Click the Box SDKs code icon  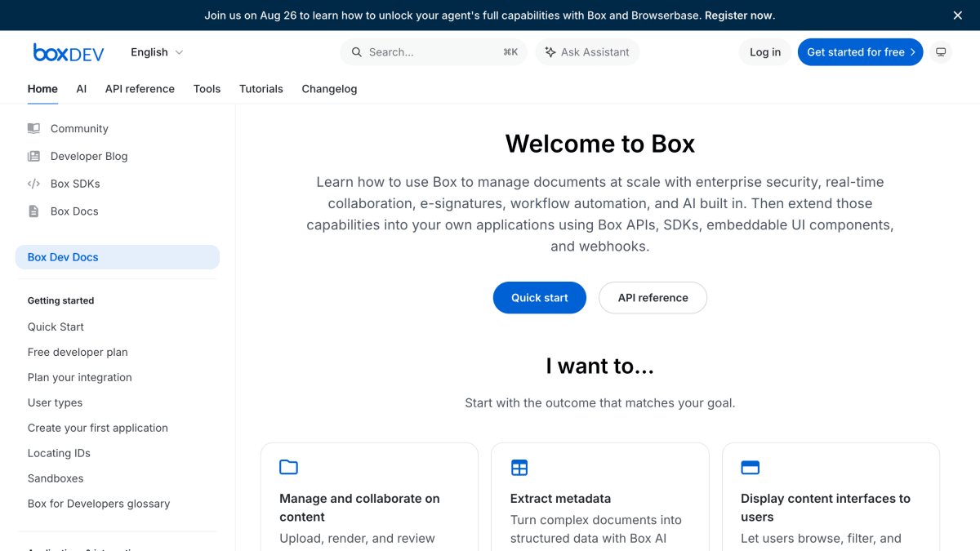33,184
